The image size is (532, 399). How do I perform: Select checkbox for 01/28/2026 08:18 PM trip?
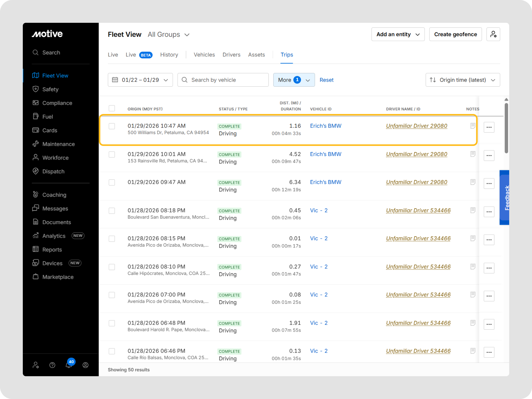coord(112,211)
